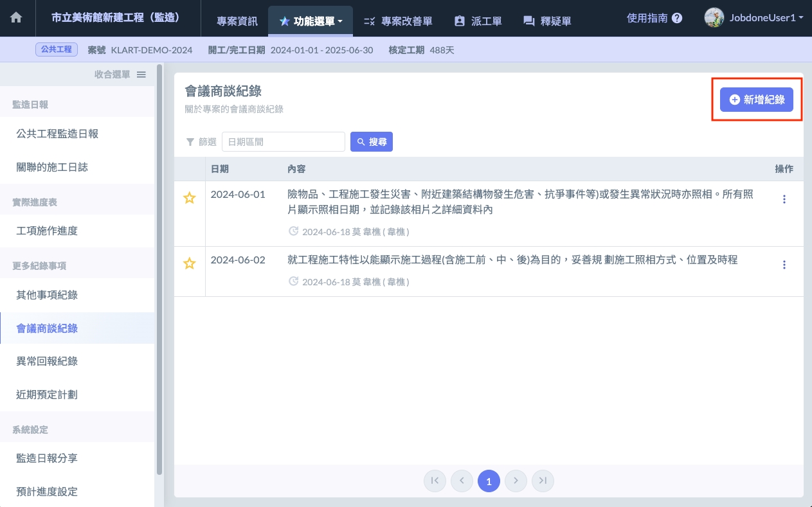Go to the previous page arrow
The width and height of the screenshot is (812, 507).
point(462,481)
